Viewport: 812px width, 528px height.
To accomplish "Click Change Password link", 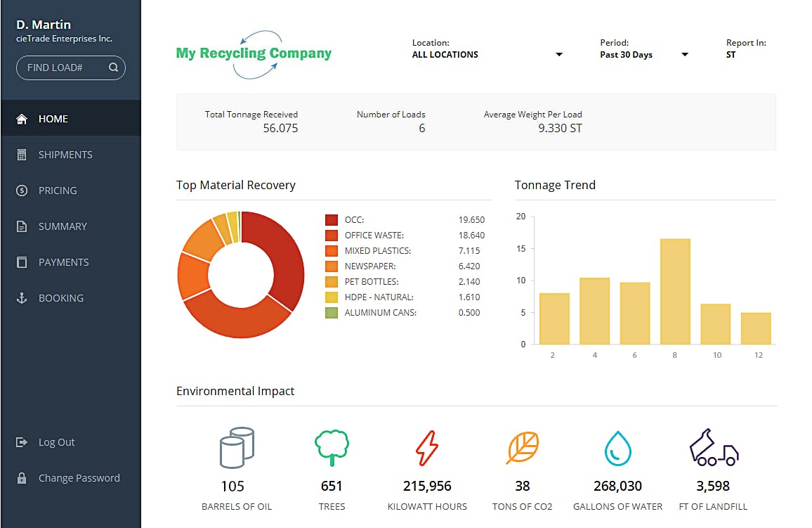I will (79, 478).
